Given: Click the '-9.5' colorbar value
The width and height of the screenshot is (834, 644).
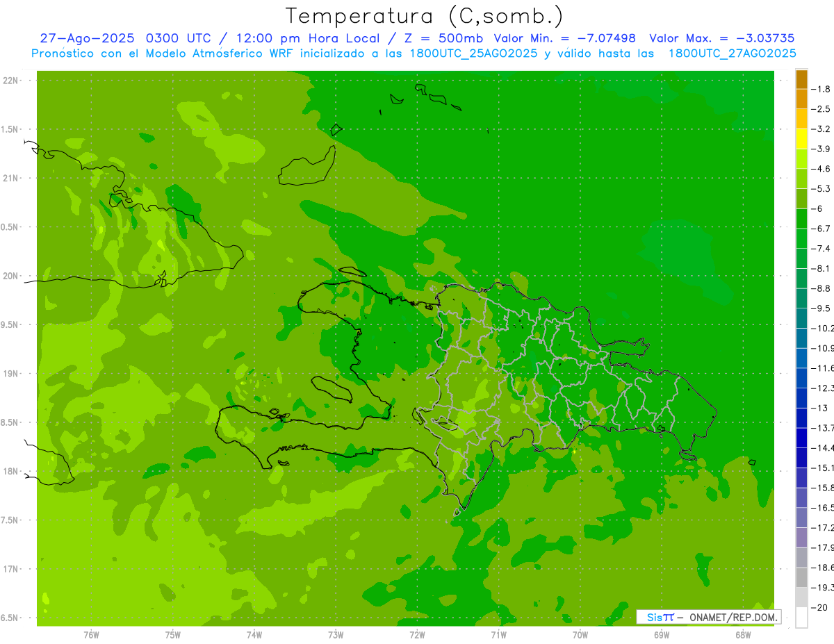Looking at the screenshot, I should point(821,308).
